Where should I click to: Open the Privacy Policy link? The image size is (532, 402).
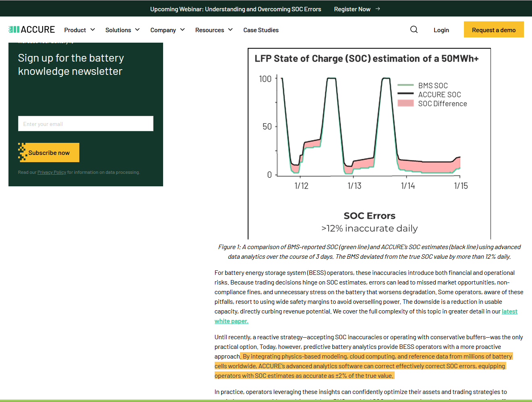pyautogui.click(x=52, y=172)
